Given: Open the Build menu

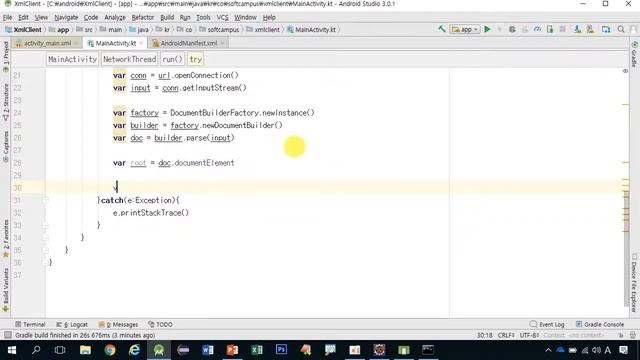Looking at the screenshot, I should 167,17.
